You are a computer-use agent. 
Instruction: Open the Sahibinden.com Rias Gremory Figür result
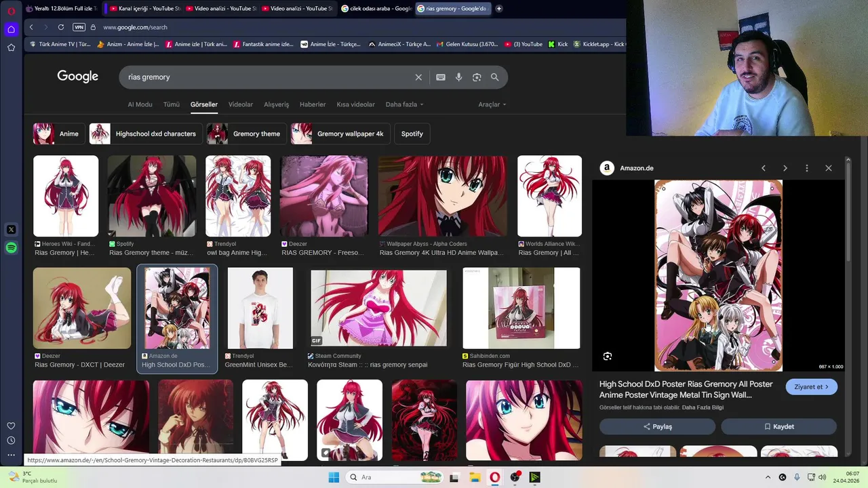[x=521, y=308]
